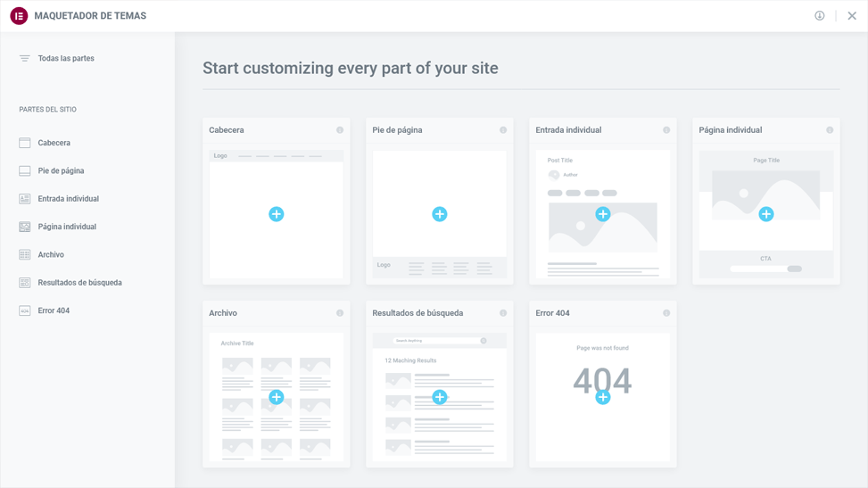Select the Error 404 sidebar icon
The image size is (868, 488).
(x=25, y=310)
